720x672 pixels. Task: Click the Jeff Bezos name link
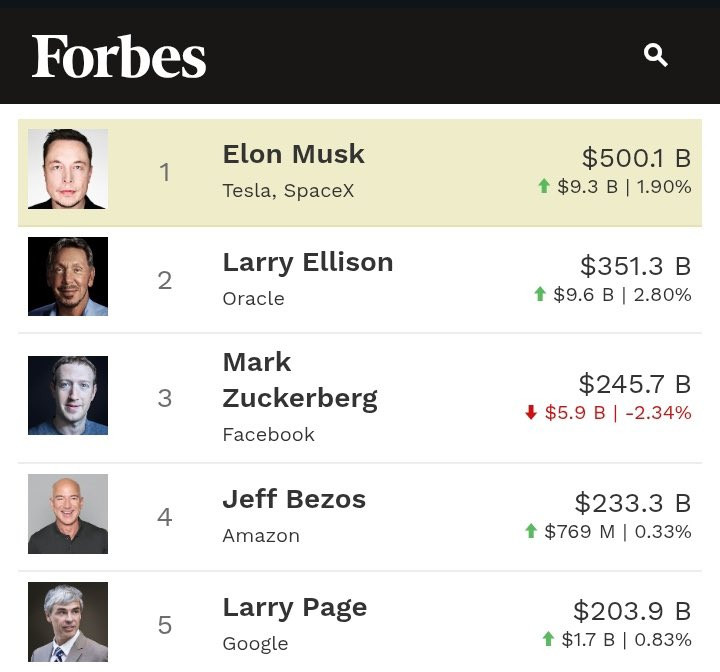(x=294, y=499)
